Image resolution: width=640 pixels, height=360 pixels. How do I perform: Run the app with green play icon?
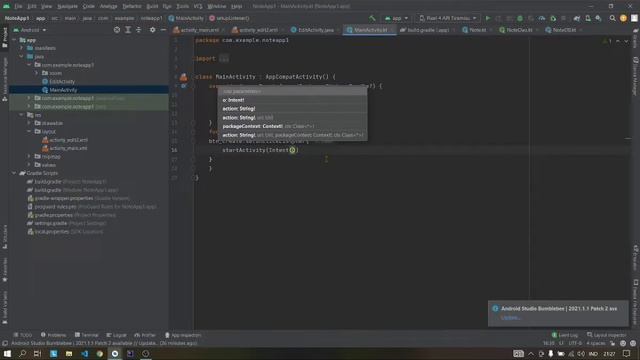pyautogui.click(x=487, y=18)
